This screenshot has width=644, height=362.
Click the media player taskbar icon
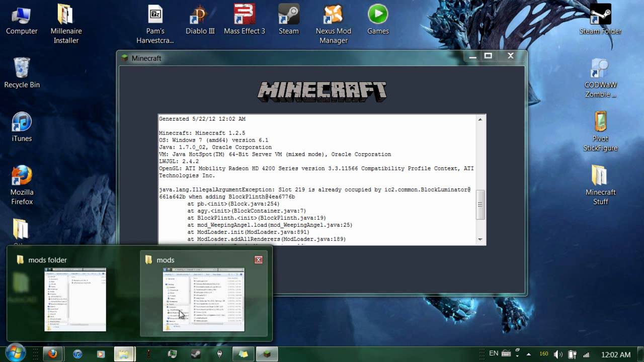click(x=101, y=354)
